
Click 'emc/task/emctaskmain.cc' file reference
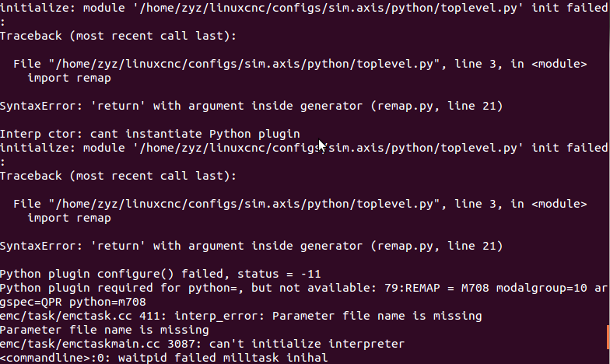(79, 344)
